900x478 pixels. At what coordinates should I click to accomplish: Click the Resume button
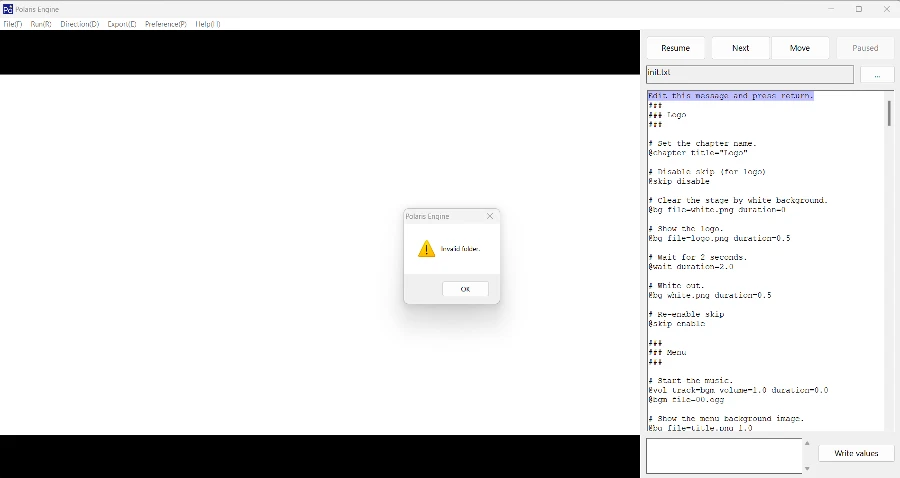pyautogui.click(x=675, y=48)
